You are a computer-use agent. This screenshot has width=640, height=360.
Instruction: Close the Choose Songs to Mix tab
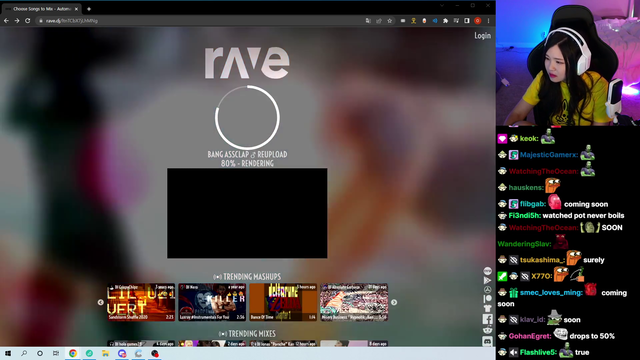tap(76, 9)
